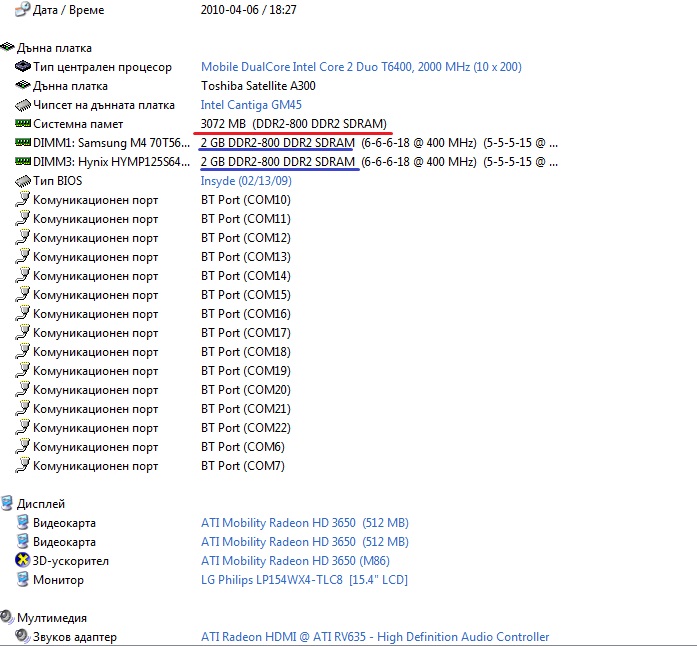Screen dimensions: 697x646
Task: Click the Тип BIOS chip icon
Action: [x=23, y=181]
